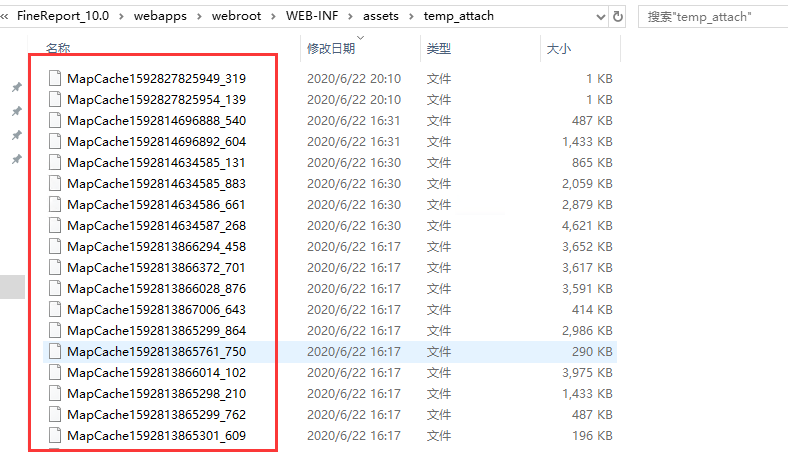Image resolution: width=788 pixels, height=466 pixels.
Task: Click file name MapCache1592813865301_609
Action: pos(156,435)
